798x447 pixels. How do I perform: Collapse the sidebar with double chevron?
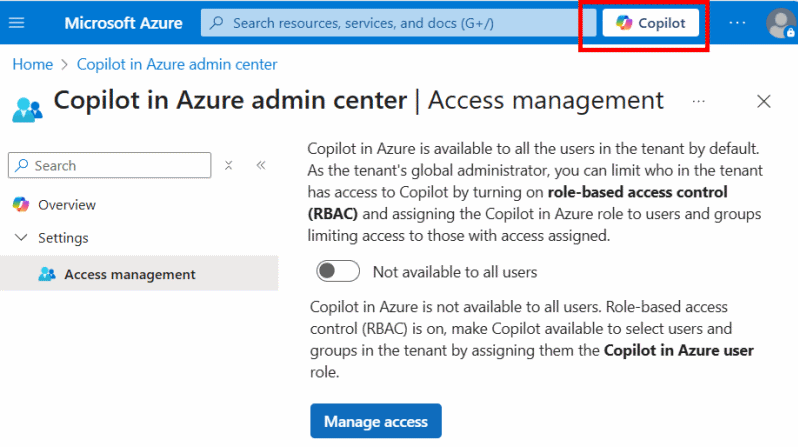(x=261, y=165)
